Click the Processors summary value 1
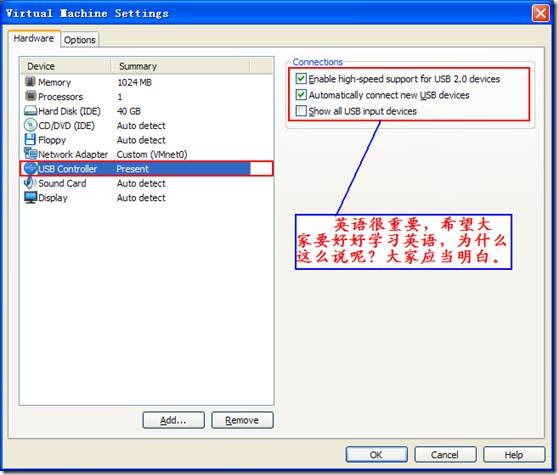The image size is (558, 475). (120, 96)
